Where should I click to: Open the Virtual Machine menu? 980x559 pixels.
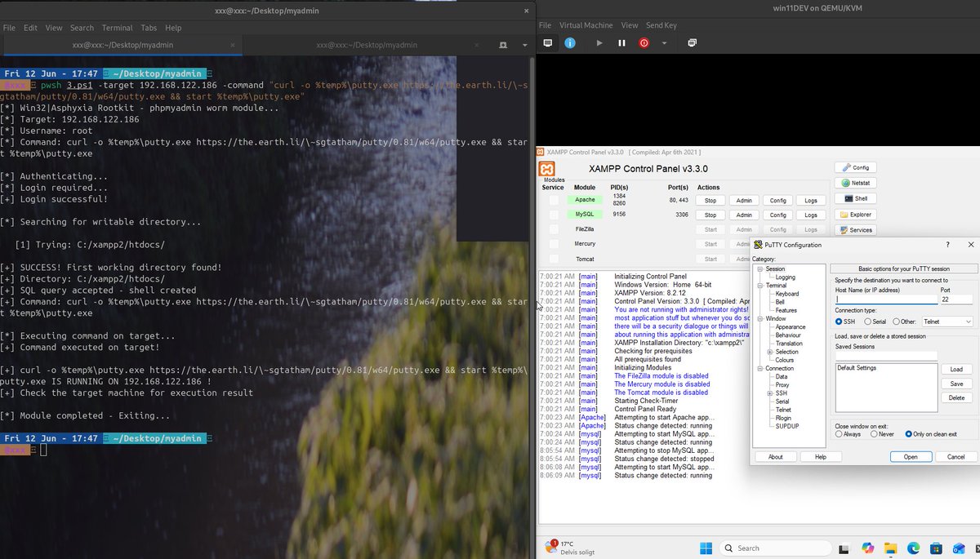pos(587,25)
